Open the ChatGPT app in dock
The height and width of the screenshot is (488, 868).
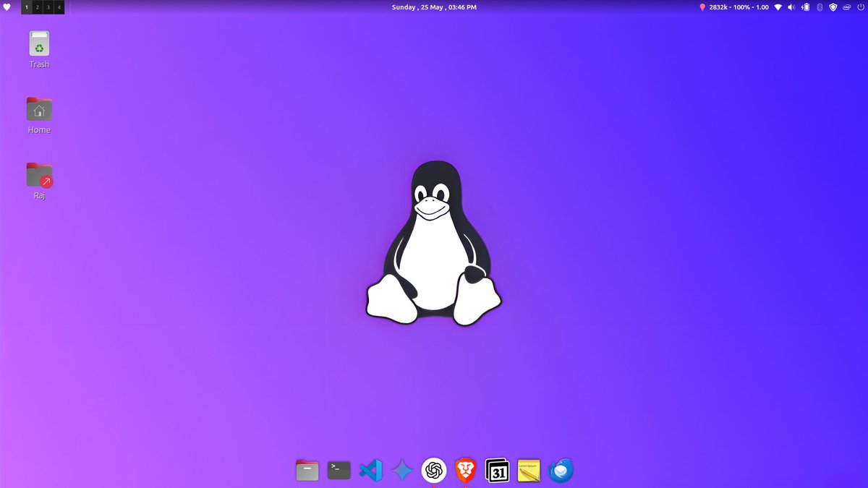(434, 471)
